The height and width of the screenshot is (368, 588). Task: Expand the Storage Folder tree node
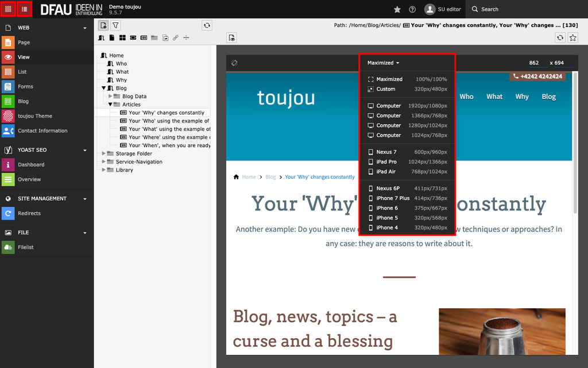pyautogui.click(x=104, y=154)
